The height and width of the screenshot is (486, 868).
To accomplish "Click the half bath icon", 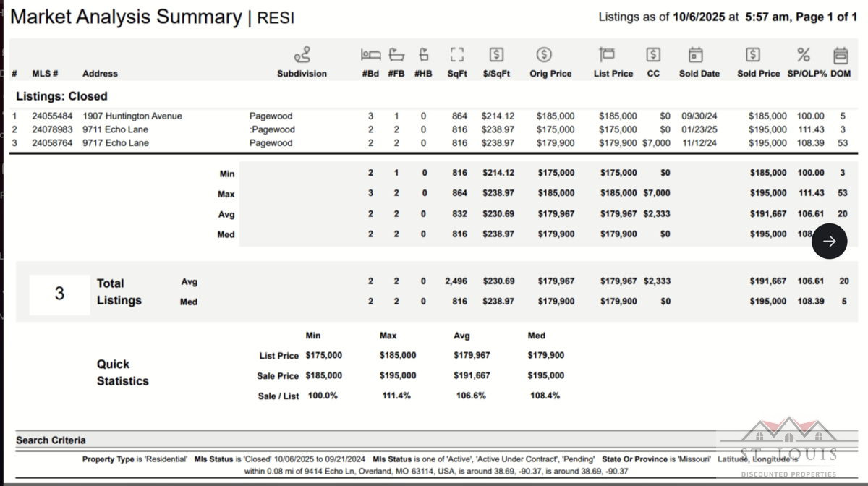I will 424,55.
